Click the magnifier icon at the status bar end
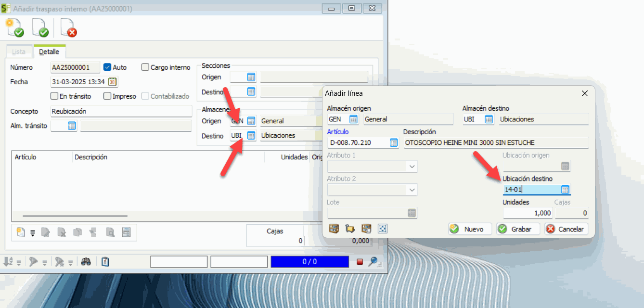 [373, 262]
